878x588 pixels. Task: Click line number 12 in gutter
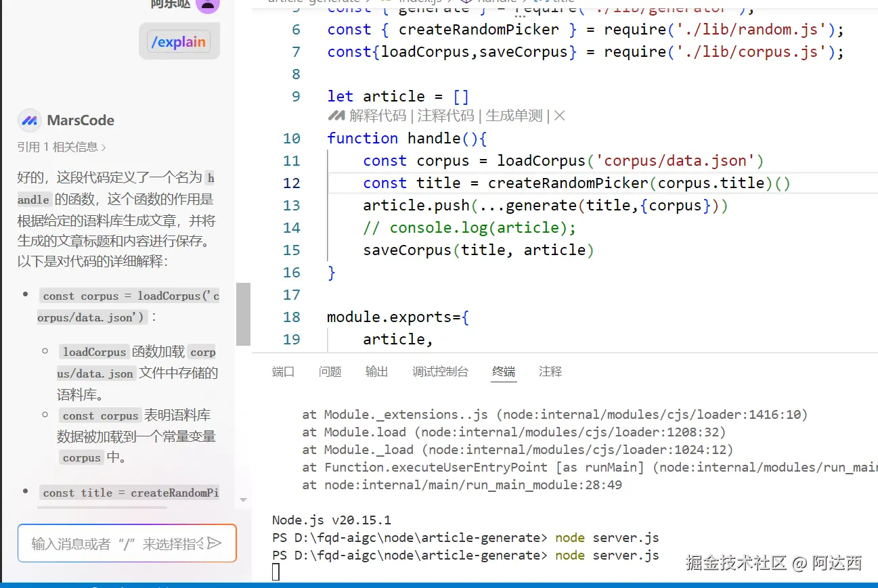pos(292,183)
